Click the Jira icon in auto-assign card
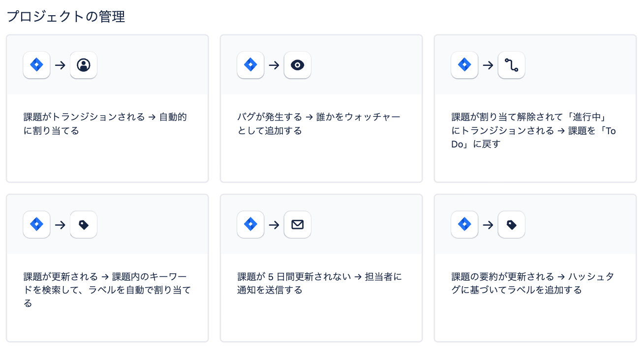Screen dimensions: 644x350 (x=37, y=65)
